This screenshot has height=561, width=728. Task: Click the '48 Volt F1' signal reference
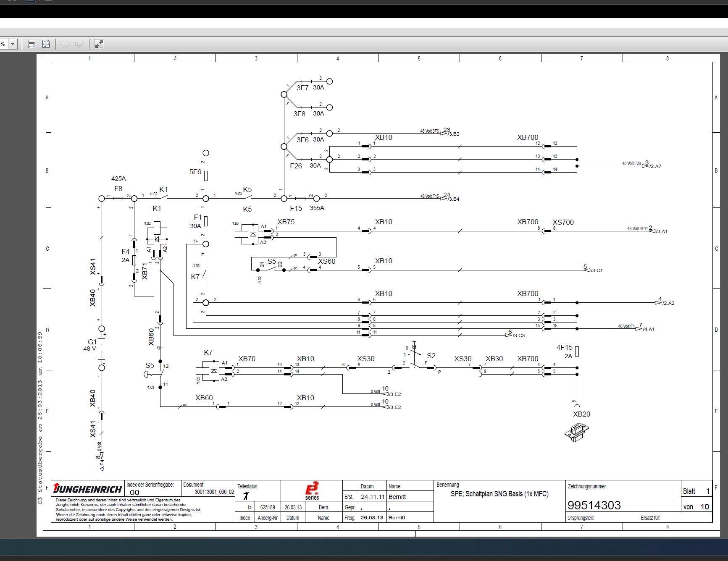[x=626, y=326]
